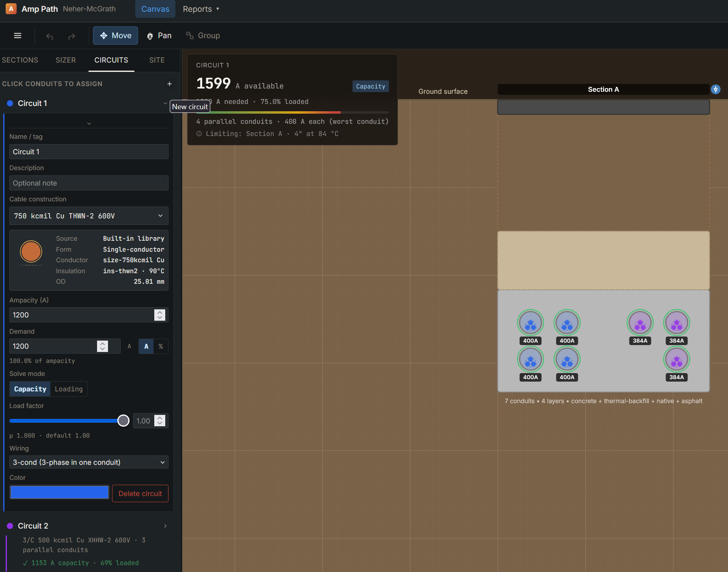This screenshot has height=572, width=728.
Task: Click the Circuit 1 blue dot
Action: point(10,104)
